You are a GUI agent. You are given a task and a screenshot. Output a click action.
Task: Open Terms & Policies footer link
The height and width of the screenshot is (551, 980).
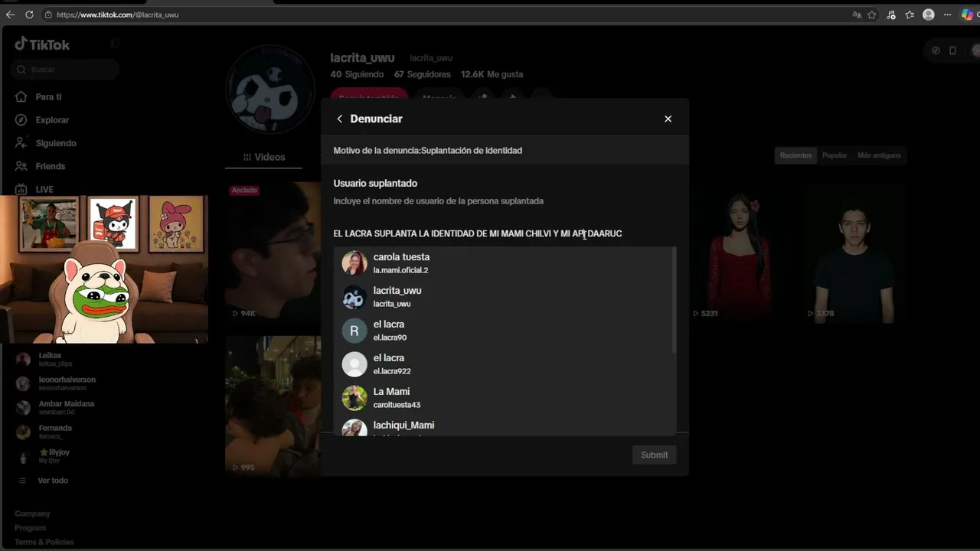(44, 542)
